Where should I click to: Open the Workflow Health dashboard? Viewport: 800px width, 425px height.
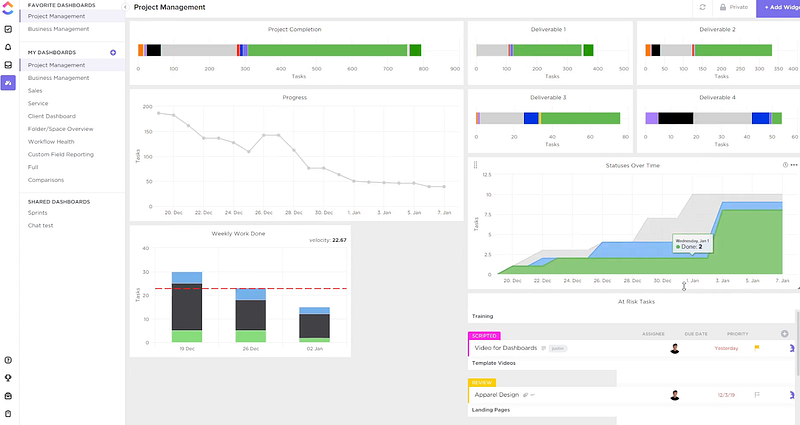tap(51, 142)
